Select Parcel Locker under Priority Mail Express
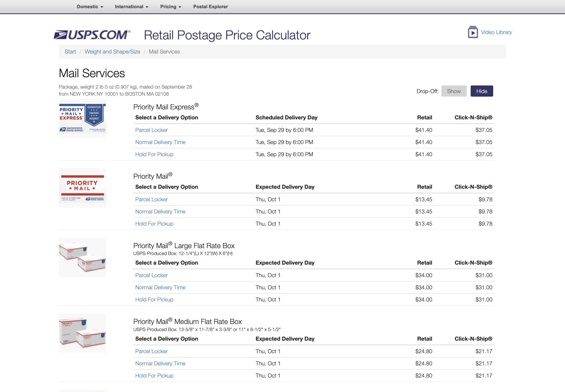The width and height of the screenshot is (565, 392). tap(151, 130)
